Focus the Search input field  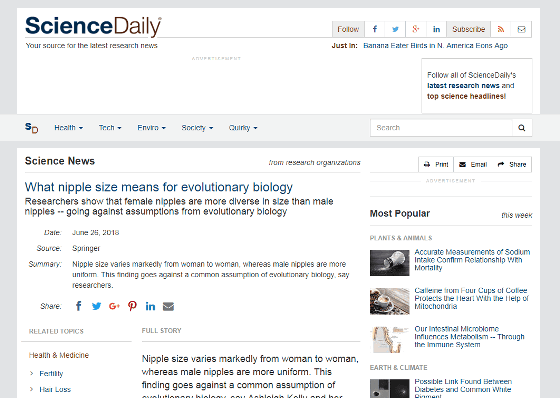click(x=441, y=128)
